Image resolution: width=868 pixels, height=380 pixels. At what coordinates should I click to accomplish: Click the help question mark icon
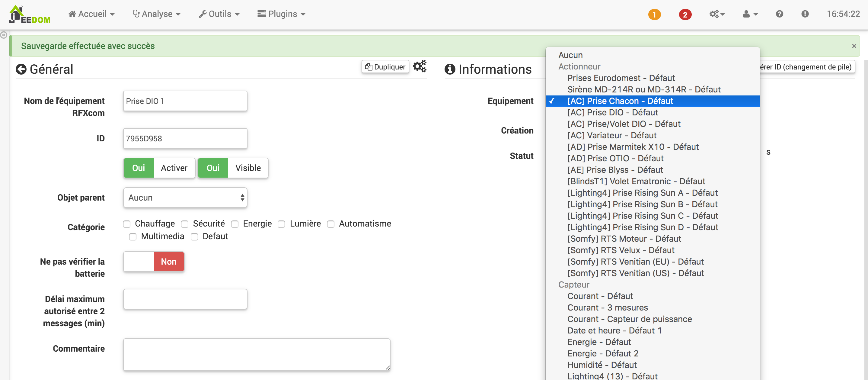pos(779,14)
